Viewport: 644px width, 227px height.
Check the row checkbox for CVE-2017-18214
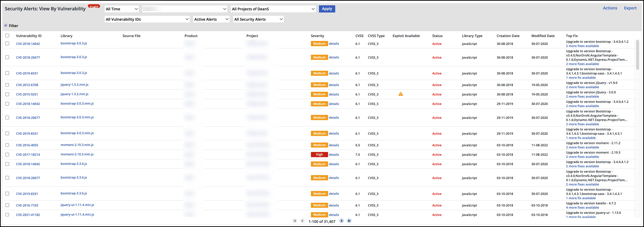click(x=7, y=154)
